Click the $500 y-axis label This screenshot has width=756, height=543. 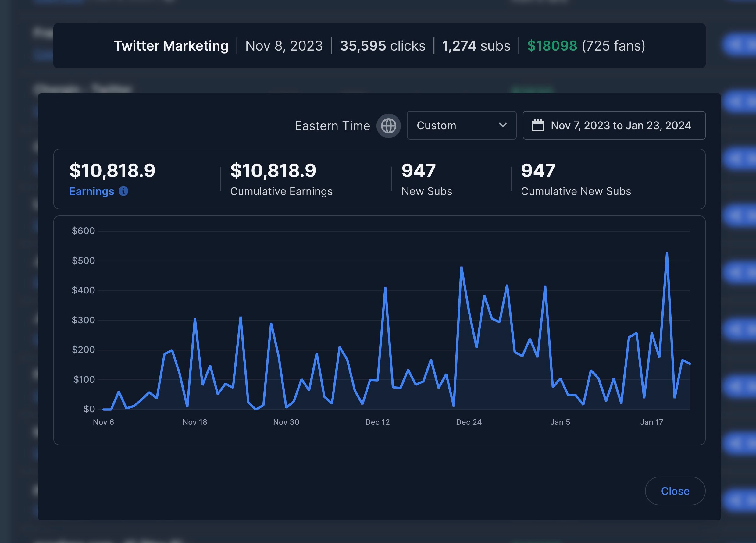click(x=83, y=261)
